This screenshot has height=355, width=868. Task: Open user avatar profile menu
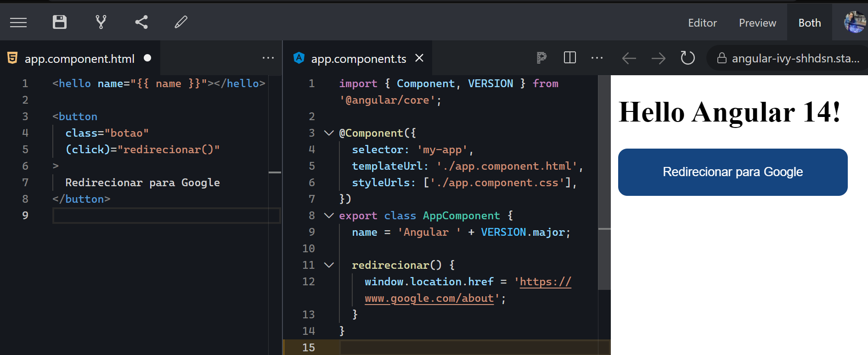855,22
